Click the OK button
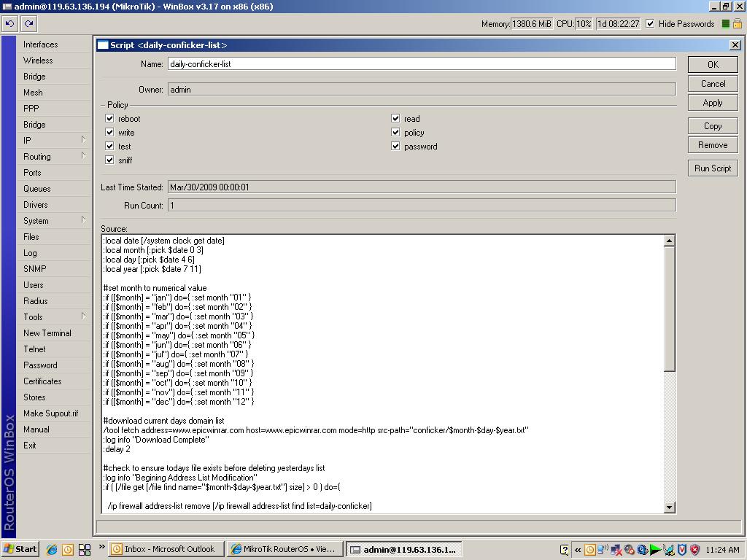Viewport: 747px width, 560px height. [713, 65]
